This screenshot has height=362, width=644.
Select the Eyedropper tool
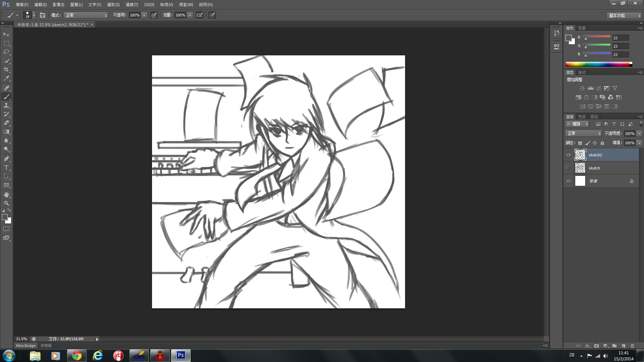[x=6, y=79]
